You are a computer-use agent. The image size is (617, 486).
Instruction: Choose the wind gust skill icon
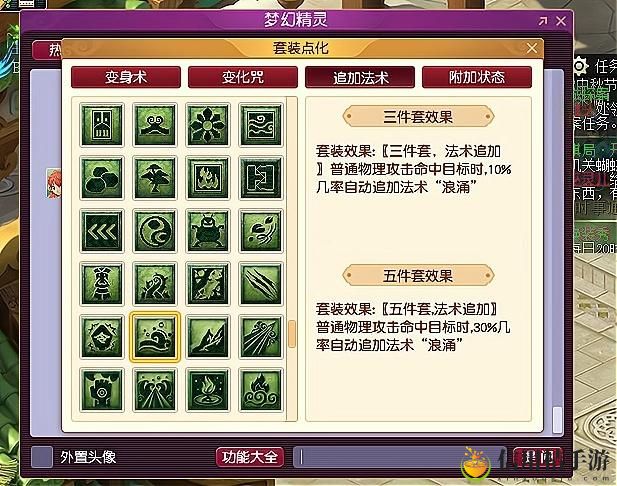point(261,337)
